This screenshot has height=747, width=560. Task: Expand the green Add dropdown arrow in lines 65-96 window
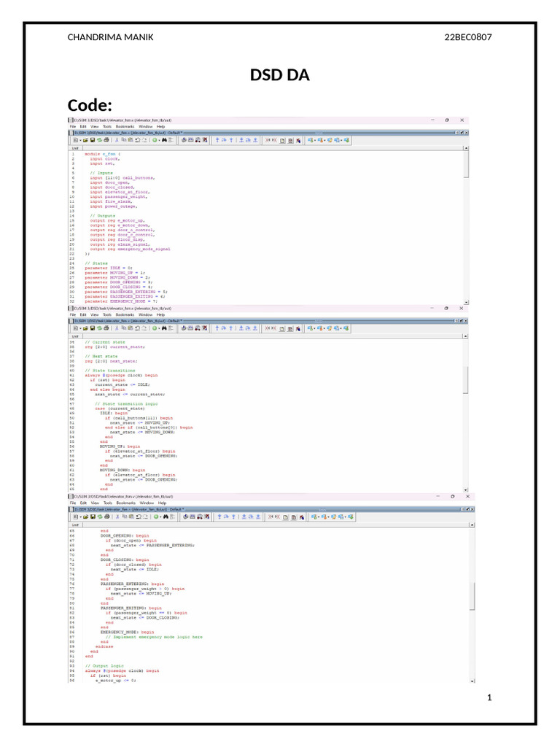tap(160, 517)
